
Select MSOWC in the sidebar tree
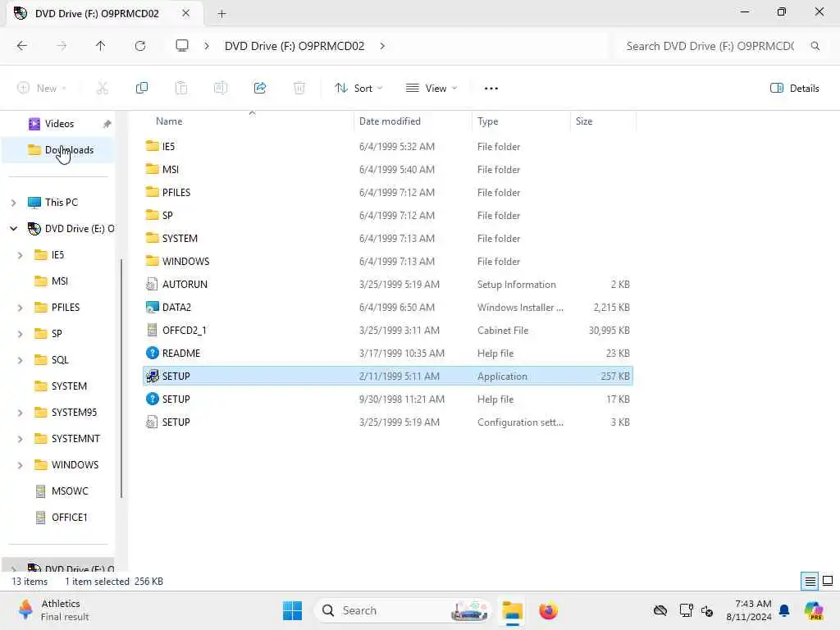(x=70, y=491)
